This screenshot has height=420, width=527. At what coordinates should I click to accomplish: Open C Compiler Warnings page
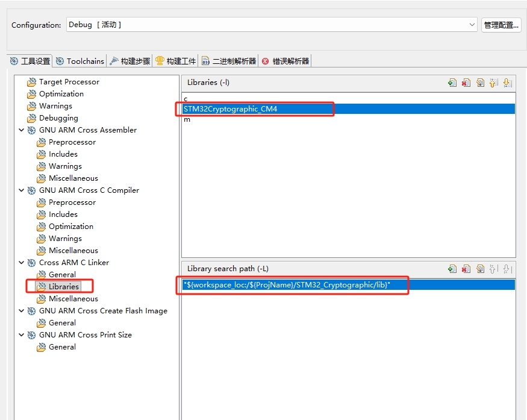(x=65, y=239)
